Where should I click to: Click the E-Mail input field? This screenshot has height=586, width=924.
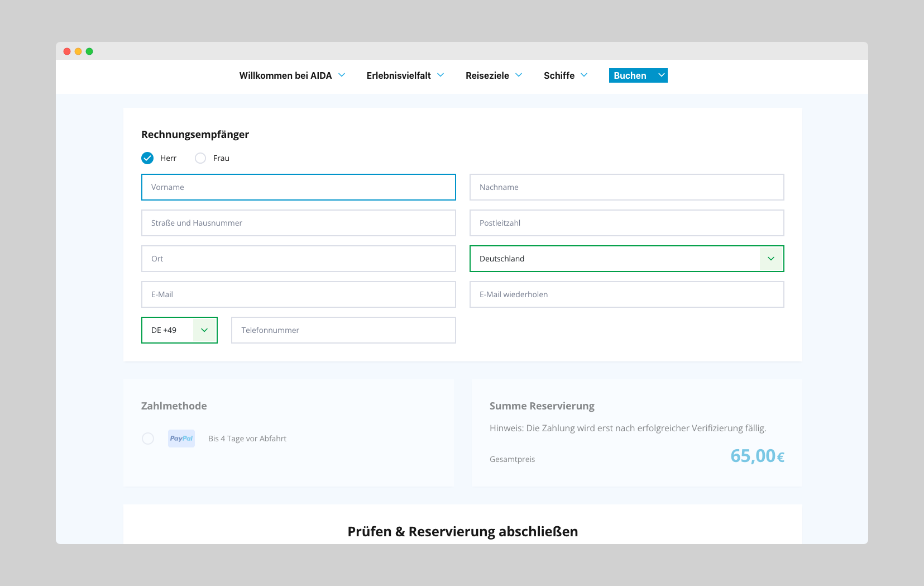tap(299, 294)
